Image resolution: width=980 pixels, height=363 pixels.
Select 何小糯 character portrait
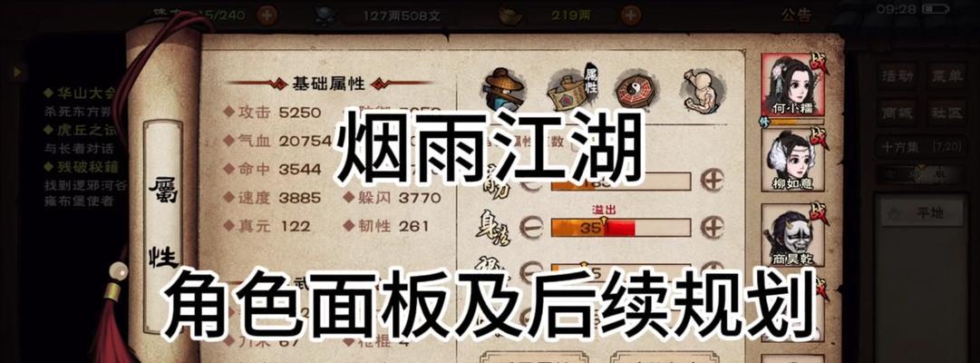(792, 84)
